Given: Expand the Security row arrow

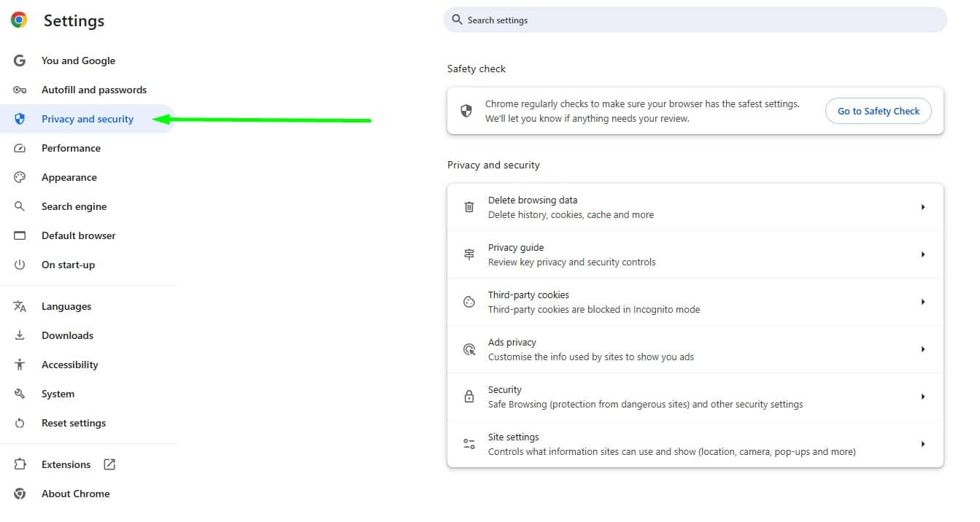Looking at the screenshot, I should 923,397.
